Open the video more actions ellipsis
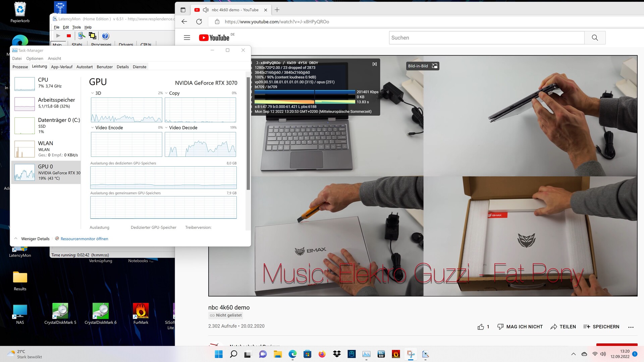This screenshot has width=644, height=362. pyautogui.click(x=631, y=327)
